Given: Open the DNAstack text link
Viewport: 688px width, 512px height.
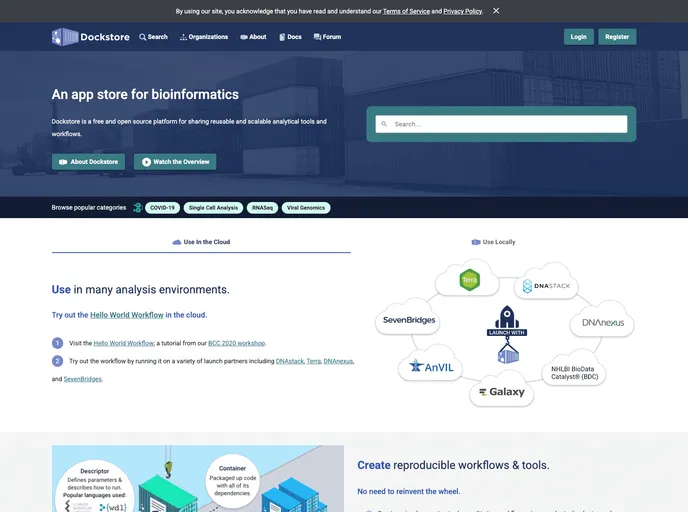Looking at the screenshot, I should [x=290, y=361].
